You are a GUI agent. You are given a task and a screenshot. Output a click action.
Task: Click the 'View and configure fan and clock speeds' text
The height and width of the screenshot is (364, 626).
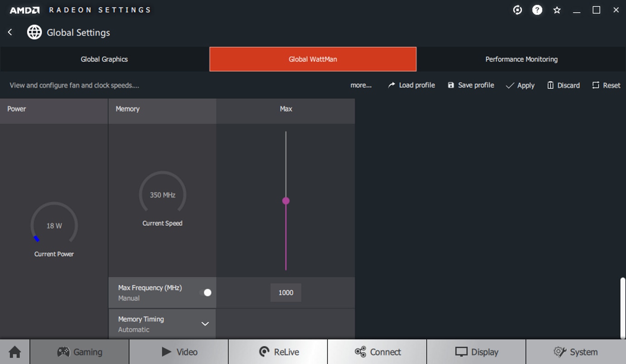tap(74, 85)
